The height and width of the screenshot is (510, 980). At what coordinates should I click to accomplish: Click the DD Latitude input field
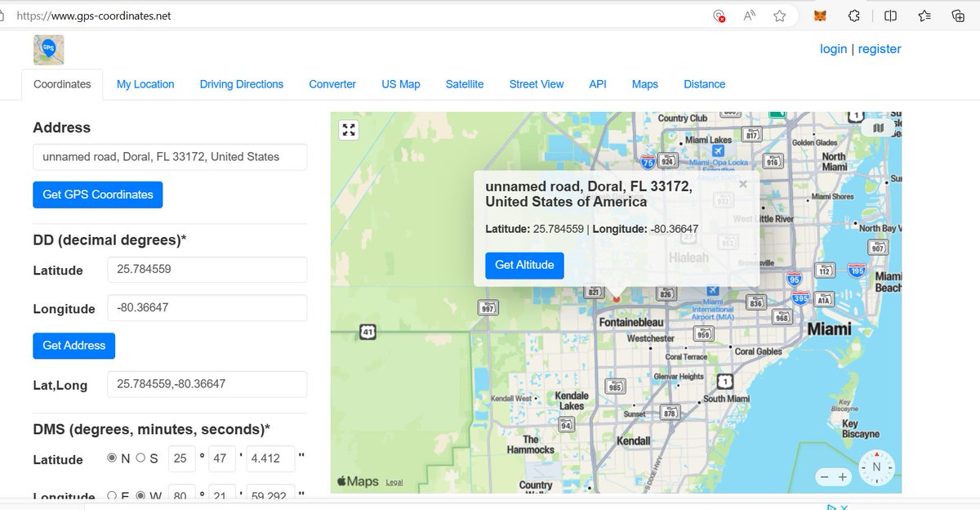207,270
